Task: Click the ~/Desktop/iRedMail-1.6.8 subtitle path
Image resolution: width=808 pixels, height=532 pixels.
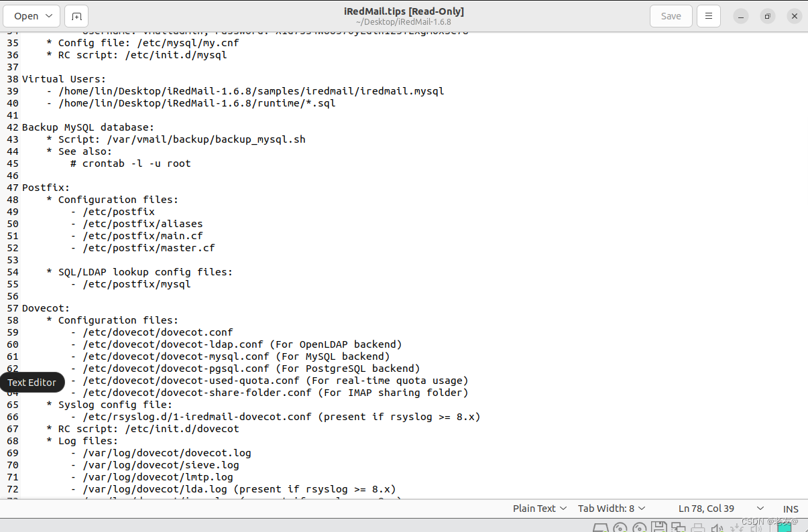Action: 404,22
